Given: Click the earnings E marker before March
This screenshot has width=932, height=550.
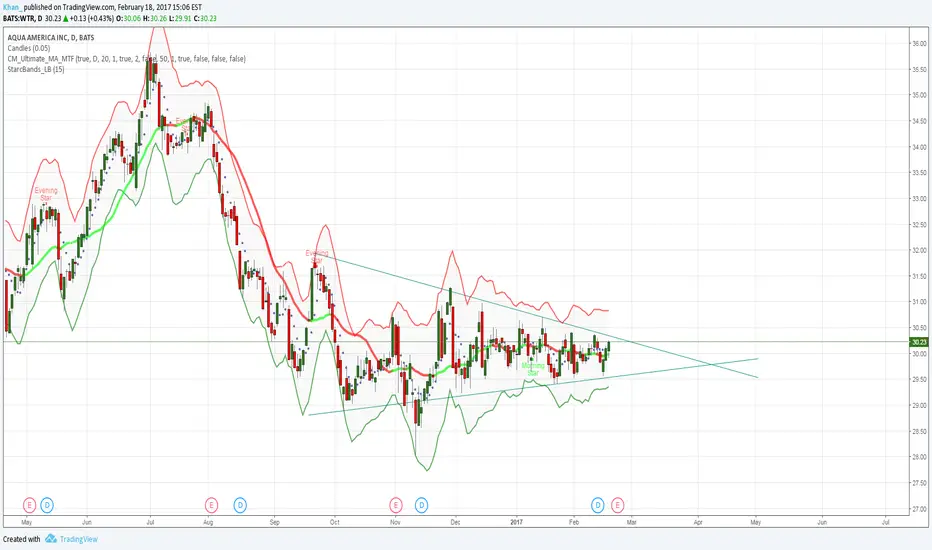Looking at the screenshot, I should click(x=618, y=505).
